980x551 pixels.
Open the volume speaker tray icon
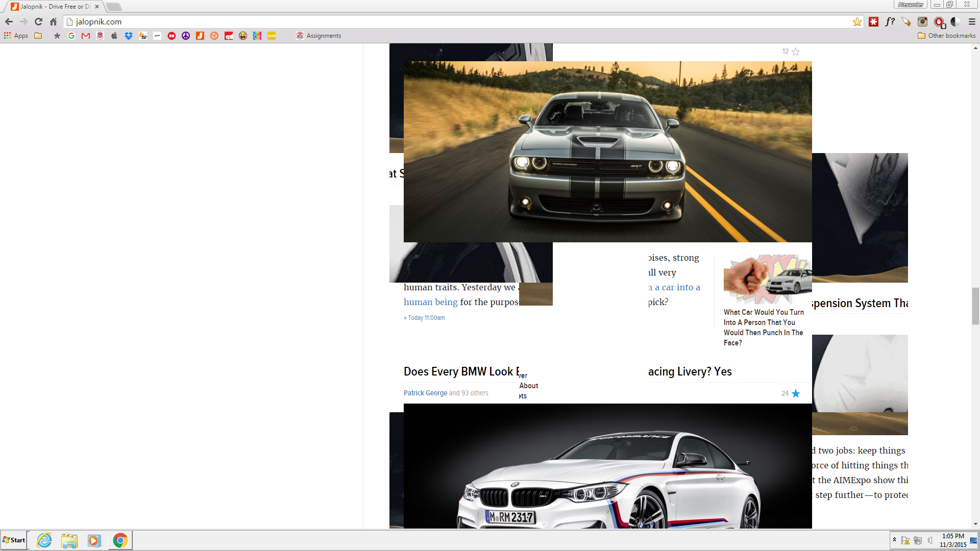pos(930,540)
